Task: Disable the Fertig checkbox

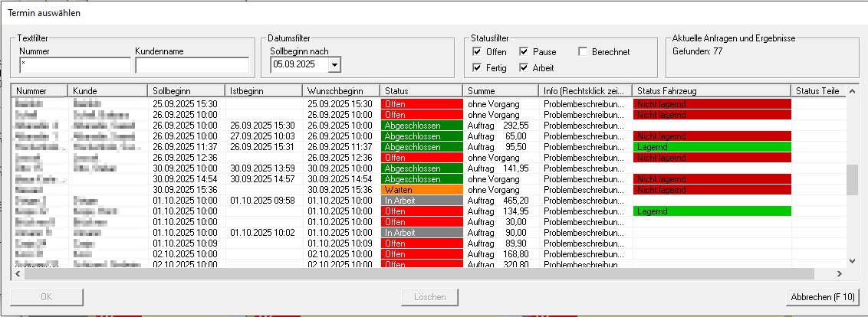Action: click(x=478, y=68)
